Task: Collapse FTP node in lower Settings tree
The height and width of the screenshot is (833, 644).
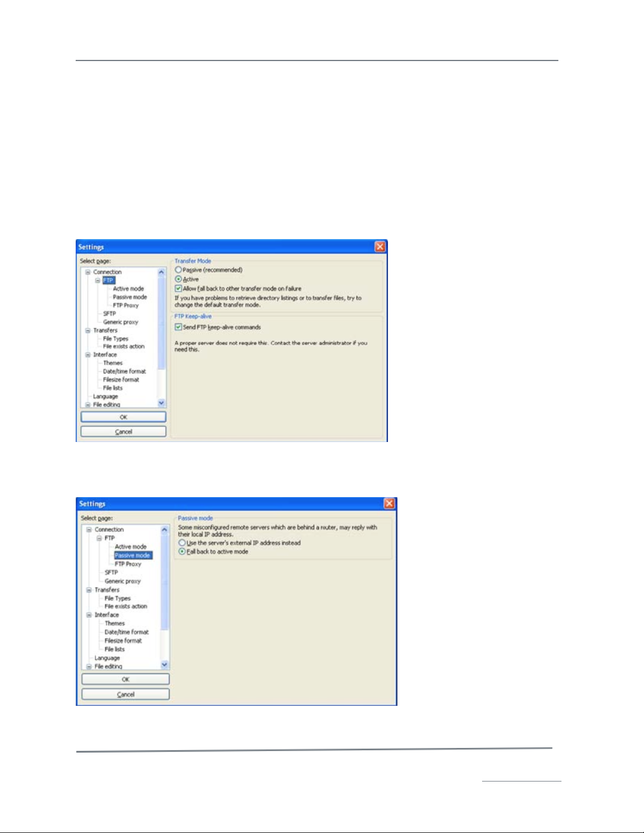Action: [x=99, y=538]
